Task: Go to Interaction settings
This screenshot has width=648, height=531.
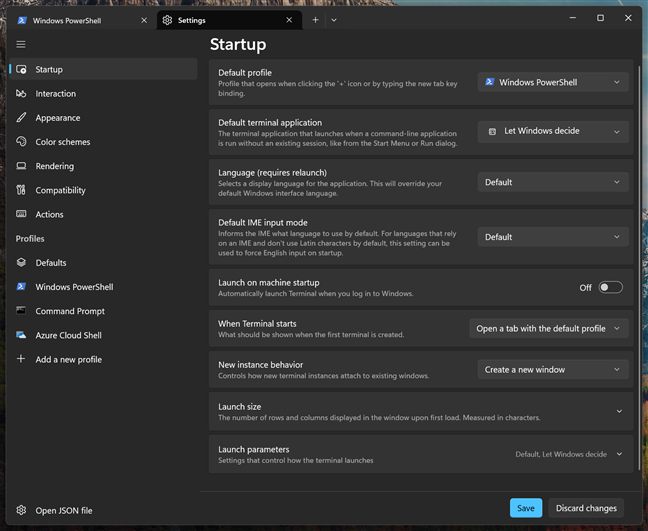Action: (103, 93)
